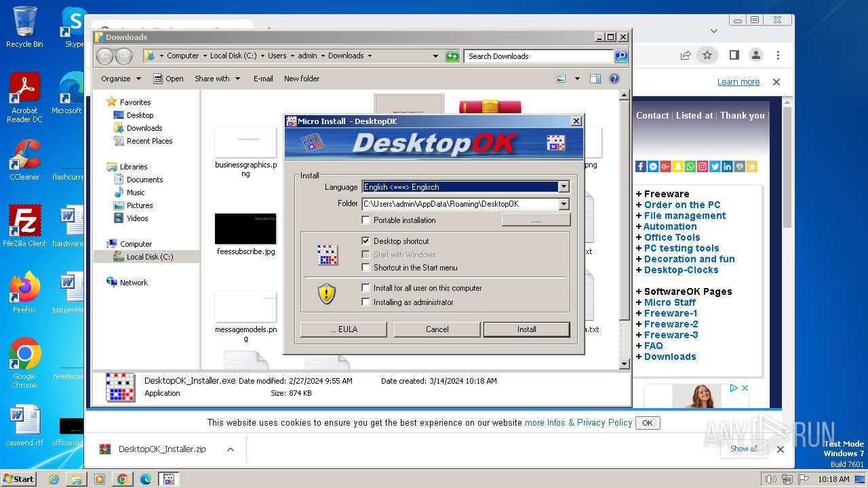Select messagemodels.png file
The width and height of the screenshot is (868, 488).
tap(245, 317)
